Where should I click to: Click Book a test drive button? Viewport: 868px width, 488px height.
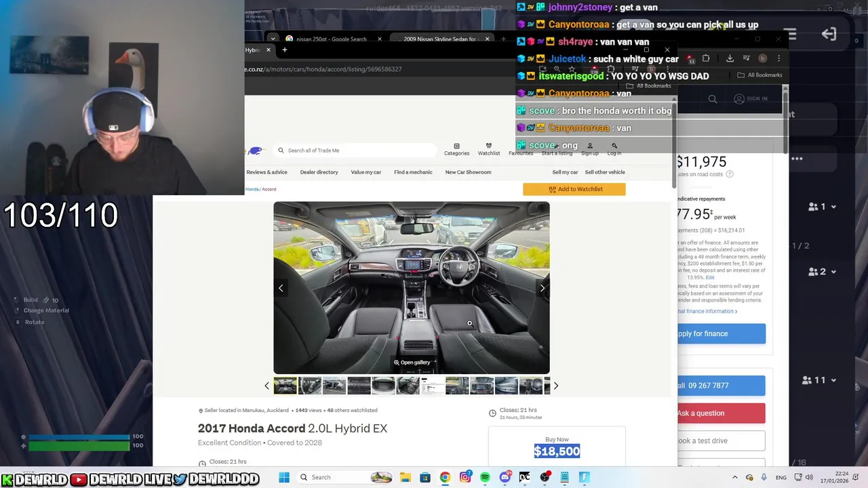(x=721, y=441)
